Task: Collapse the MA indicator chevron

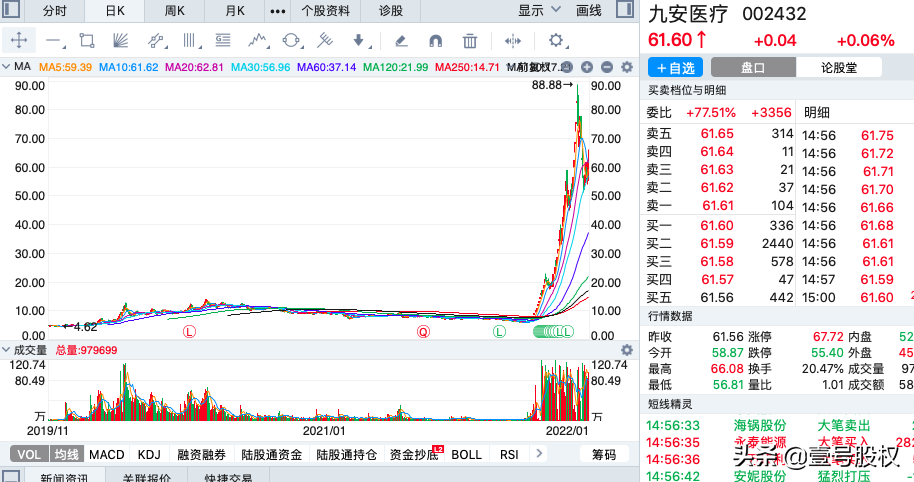Action: tap(6, 66)
